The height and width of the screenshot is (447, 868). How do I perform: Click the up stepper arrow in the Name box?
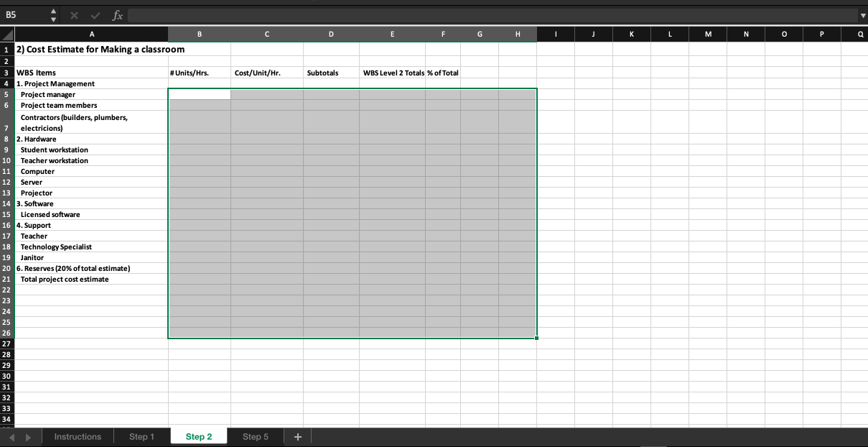[x=52, y=11]
